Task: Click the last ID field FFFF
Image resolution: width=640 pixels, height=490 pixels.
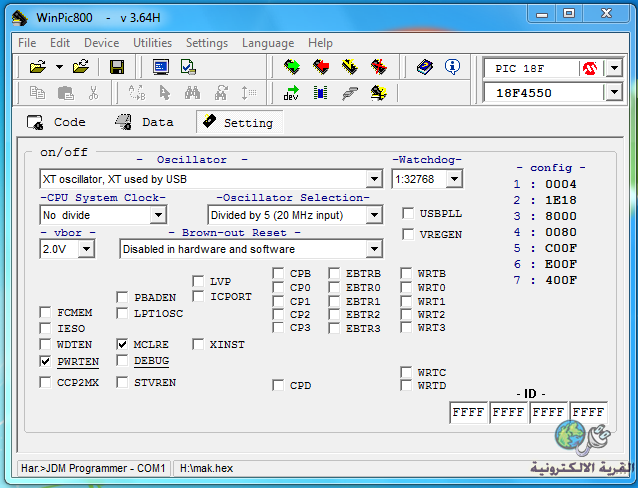Action: 588,412
